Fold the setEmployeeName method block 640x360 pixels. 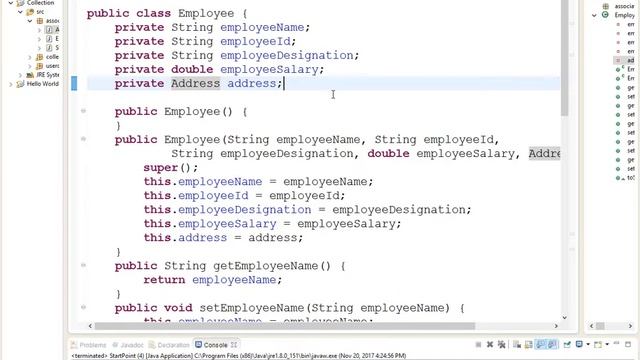click(x=83, y=307)
